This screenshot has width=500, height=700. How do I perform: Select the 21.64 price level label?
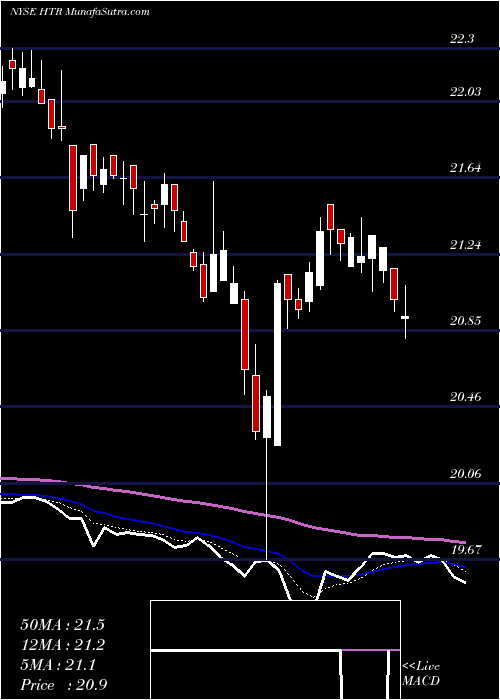pyautogui.click(x=466, y=168)
